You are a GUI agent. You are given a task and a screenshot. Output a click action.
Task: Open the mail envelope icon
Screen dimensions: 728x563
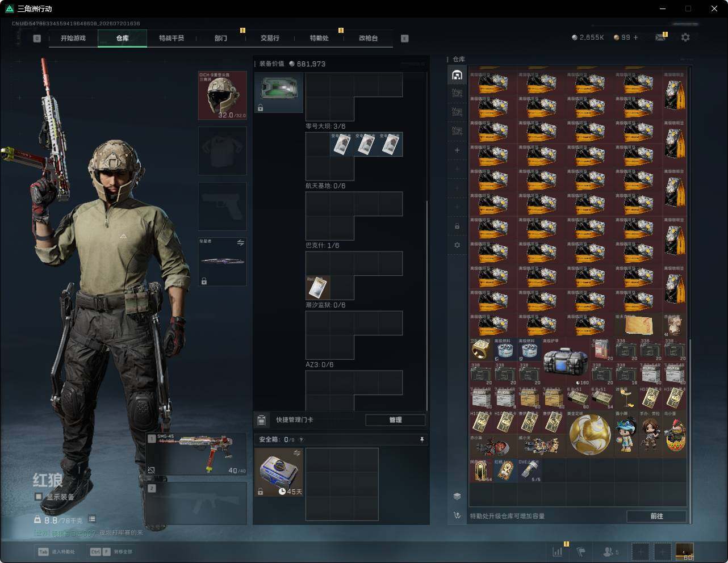[x=660, y=37]
